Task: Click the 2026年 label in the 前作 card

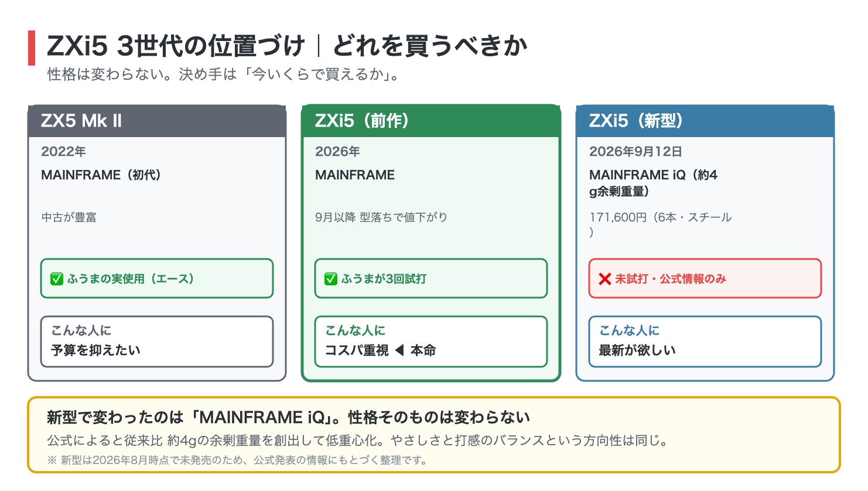Action: coord(337,152)
